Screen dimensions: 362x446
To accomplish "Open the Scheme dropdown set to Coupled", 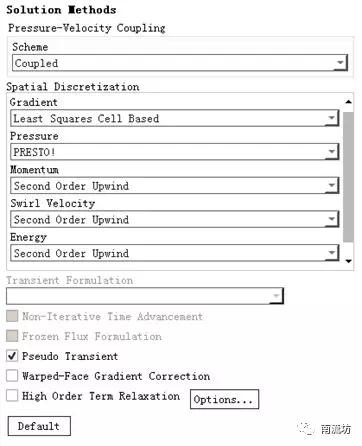I will click(x=340, y=63).
